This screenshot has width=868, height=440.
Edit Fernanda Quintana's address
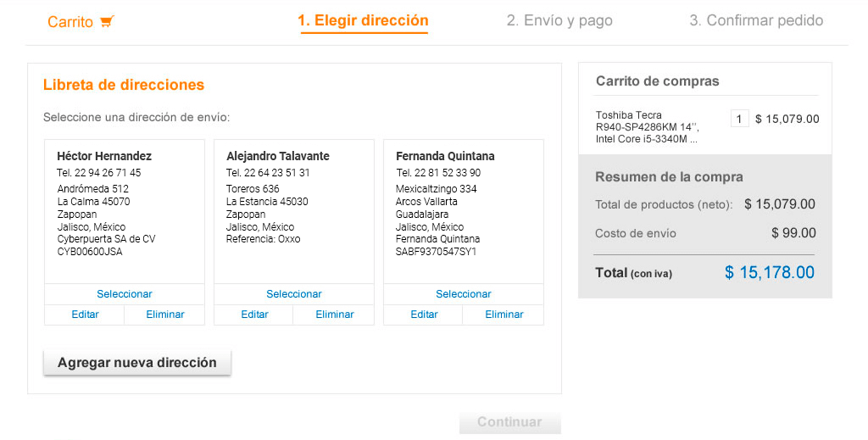point(424,315)
